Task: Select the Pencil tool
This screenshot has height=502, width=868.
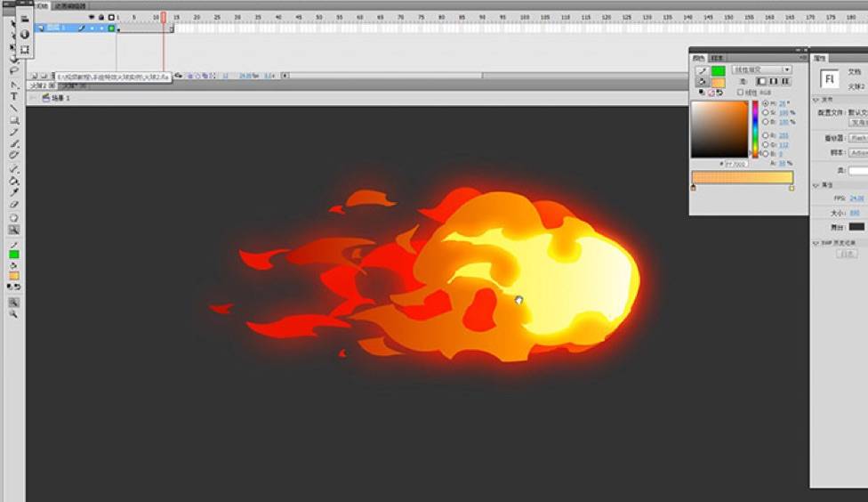Action: coord(14,132)
